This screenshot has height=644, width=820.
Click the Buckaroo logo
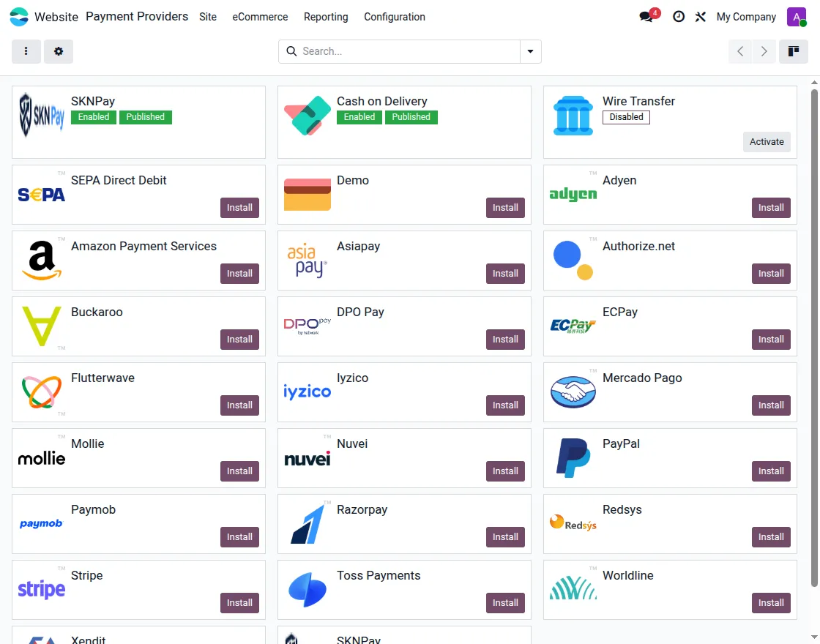pyautogui.click(x=42, y=326)
